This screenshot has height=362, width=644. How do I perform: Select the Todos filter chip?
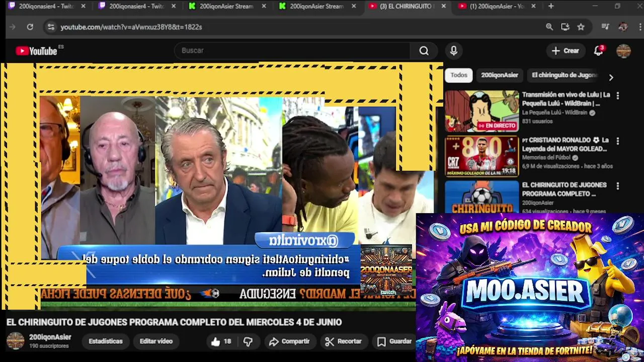pos(458,75)
